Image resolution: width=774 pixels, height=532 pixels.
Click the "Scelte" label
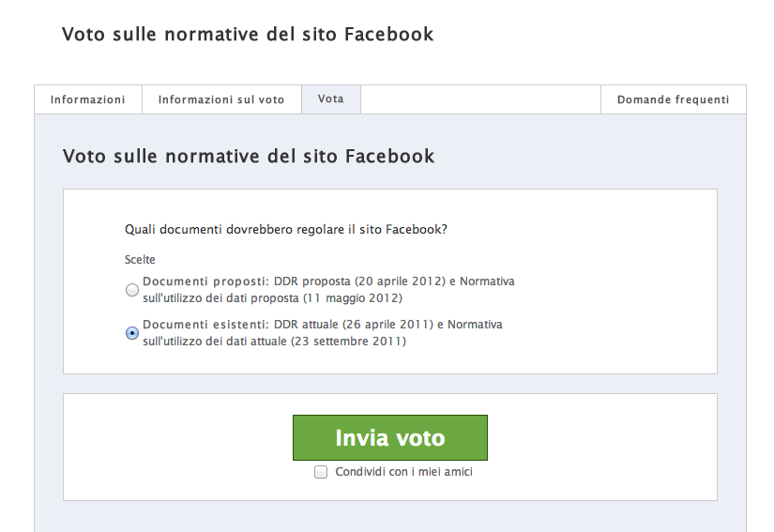(140, 260)
